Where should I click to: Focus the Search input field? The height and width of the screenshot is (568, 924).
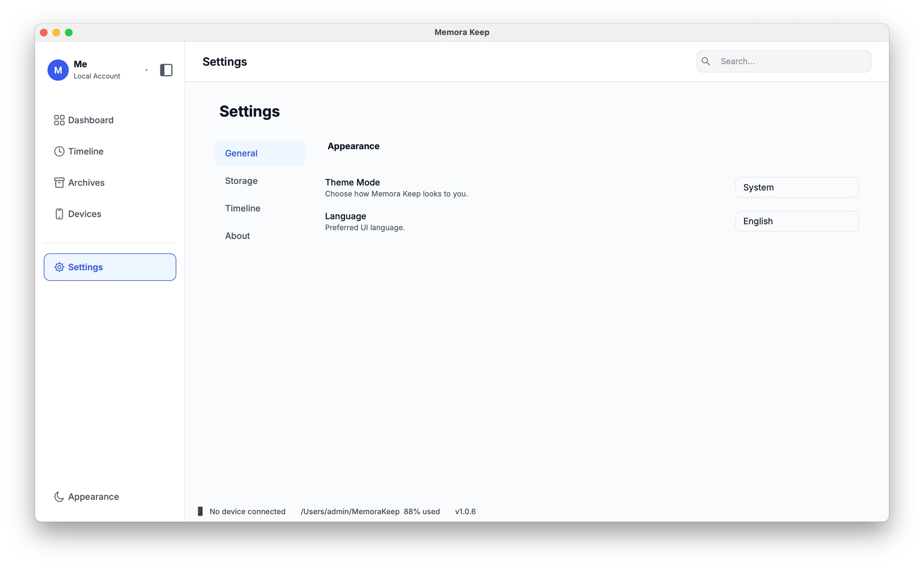click(x=783, y=61)
